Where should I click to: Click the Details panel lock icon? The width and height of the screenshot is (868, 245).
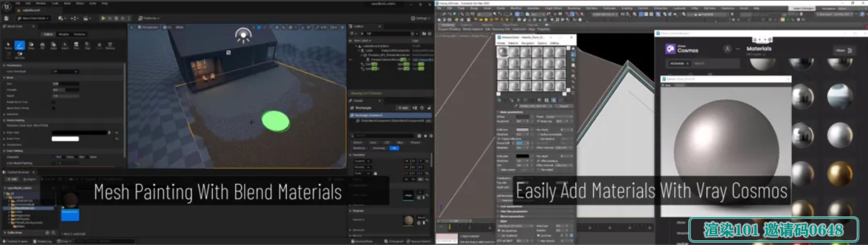pos(428,108)
